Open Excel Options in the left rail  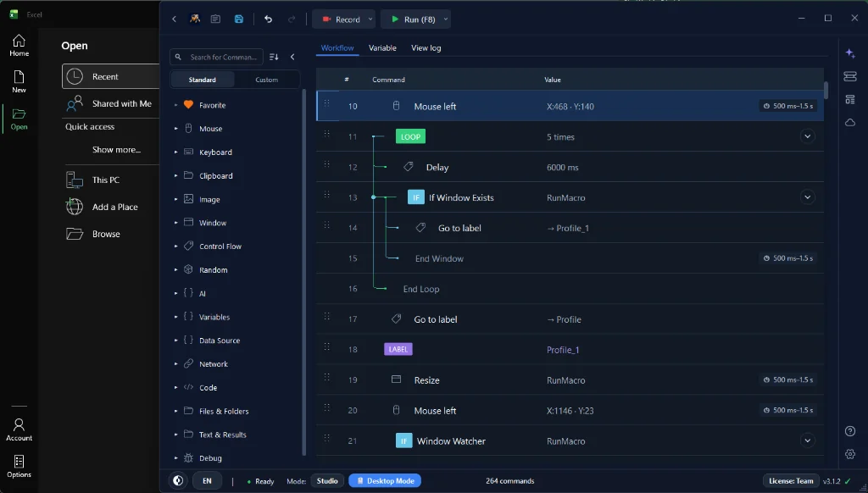(x=19, y=467)
